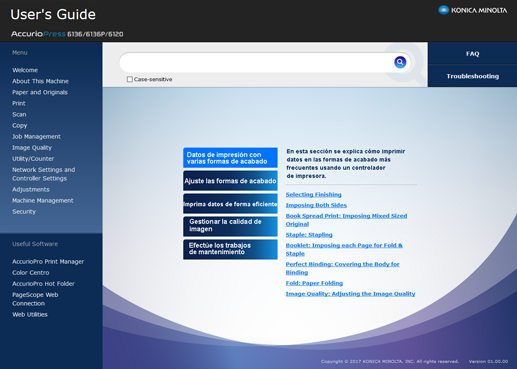Open Security in the sidebar menu

(24, 212)
